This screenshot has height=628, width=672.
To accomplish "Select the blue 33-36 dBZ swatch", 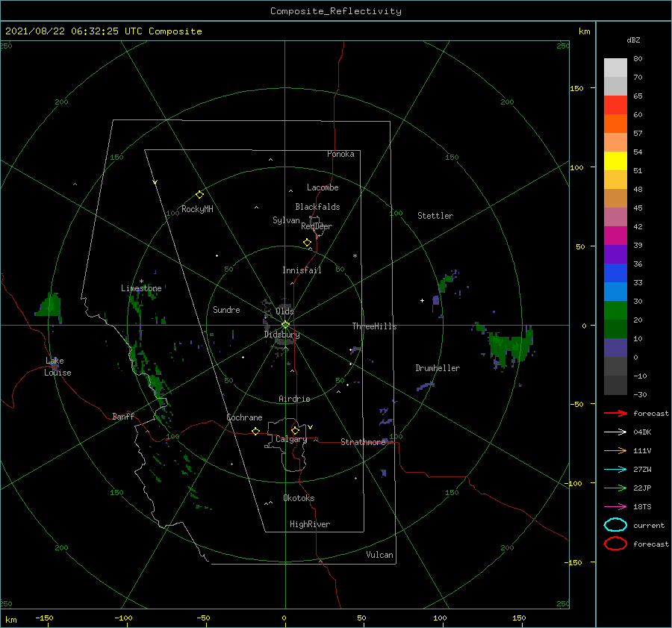I will click(615, 273).
